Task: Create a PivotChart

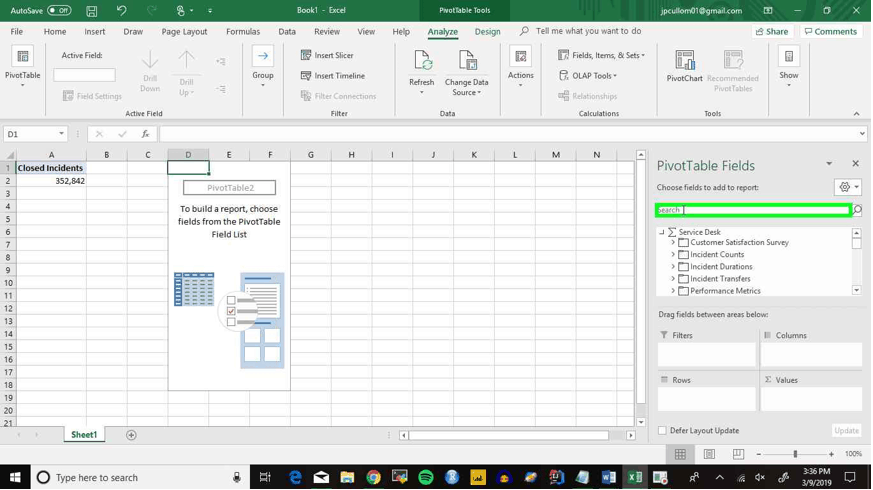Action: pyautogui.click(x=684, y=66)
